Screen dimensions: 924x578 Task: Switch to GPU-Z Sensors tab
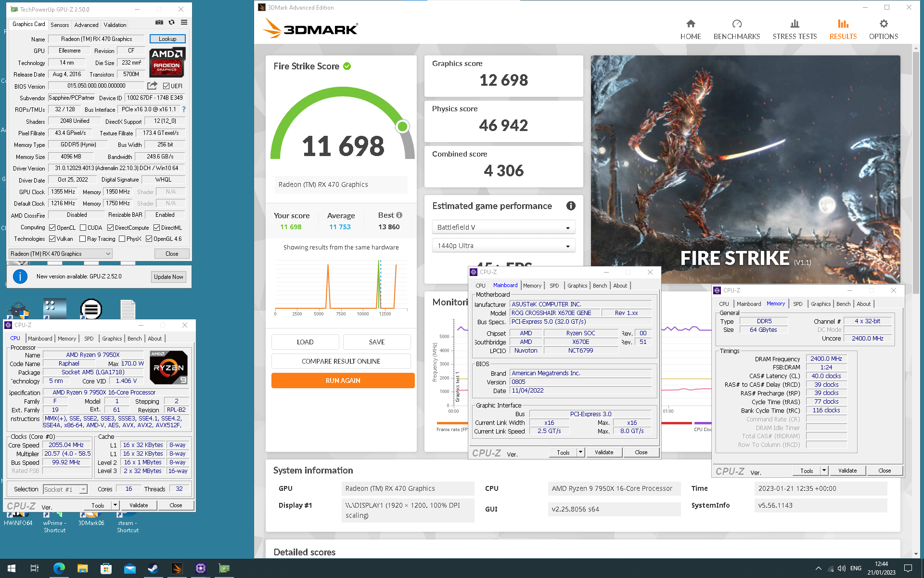tap(60, 25)
